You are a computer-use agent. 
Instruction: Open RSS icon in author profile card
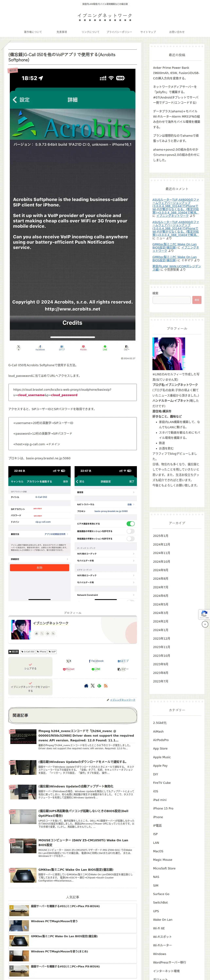[x=53, y=633]
